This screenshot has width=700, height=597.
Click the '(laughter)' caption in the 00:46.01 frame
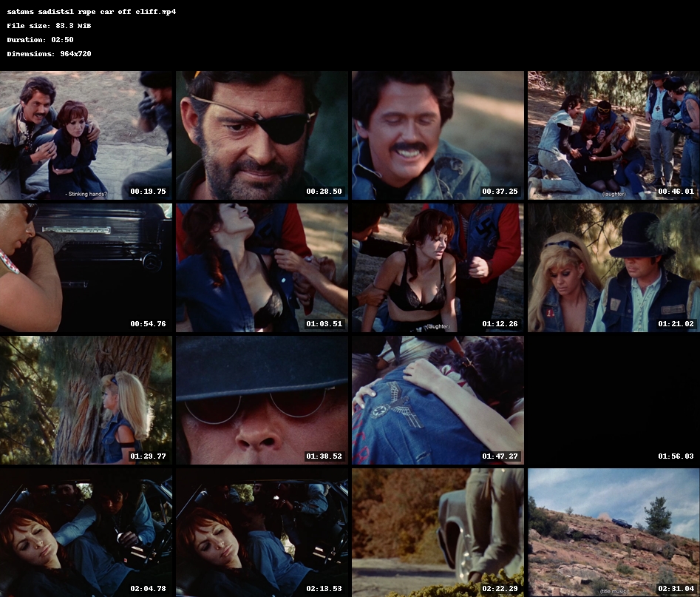tap(614, 194)
